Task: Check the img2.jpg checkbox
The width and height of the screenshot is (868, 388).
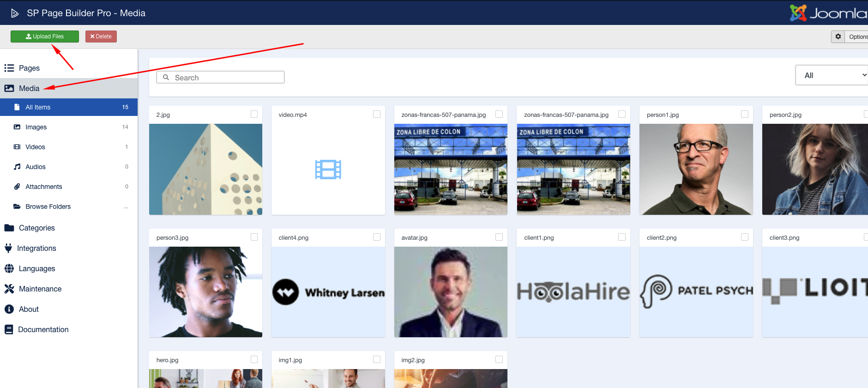Action: coord(499,359)
